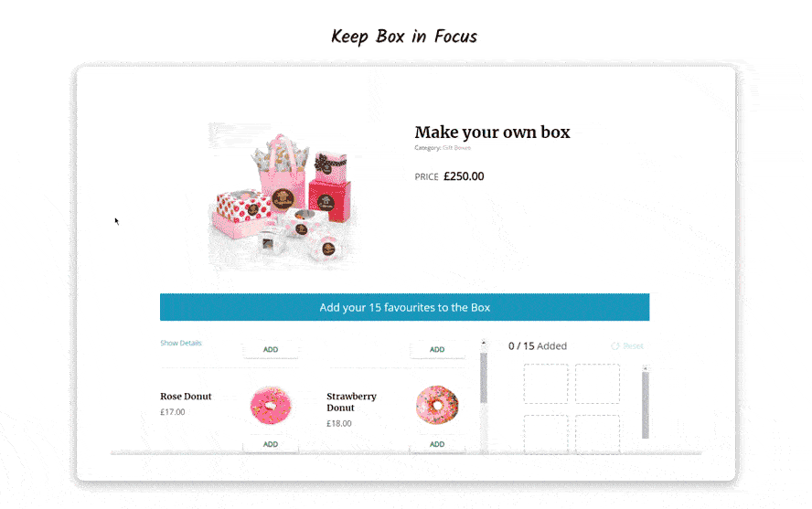Open the Strawberry Donut image
812x509 pixels.
[x=437, y=405]
